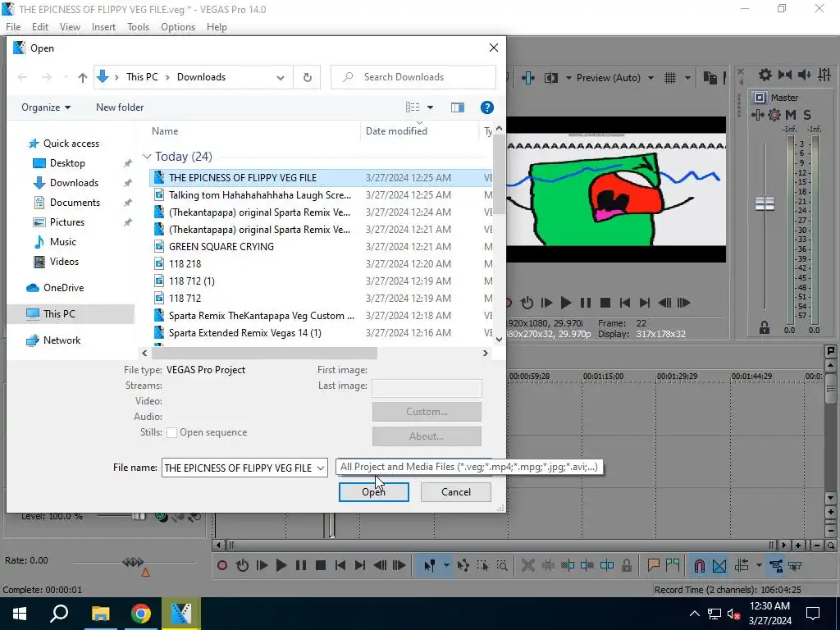Open the Tools menu

138,27
